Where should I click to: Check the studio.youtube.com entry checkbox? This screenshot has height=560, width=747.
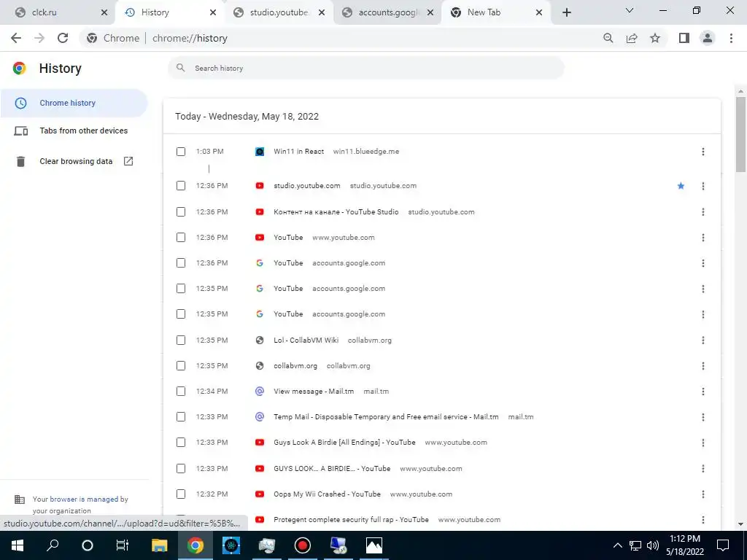coord(181,186)
